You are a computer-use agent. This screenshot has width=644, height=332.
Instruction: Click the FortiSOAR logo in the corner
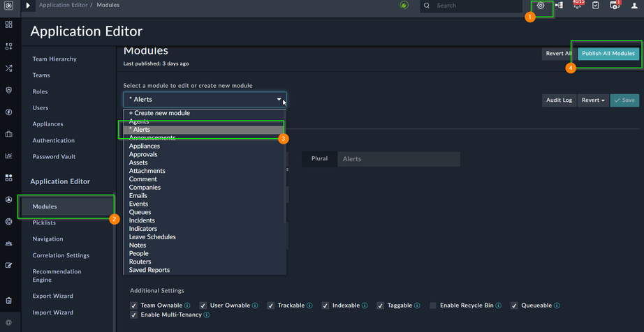click(x=8, y=6)
